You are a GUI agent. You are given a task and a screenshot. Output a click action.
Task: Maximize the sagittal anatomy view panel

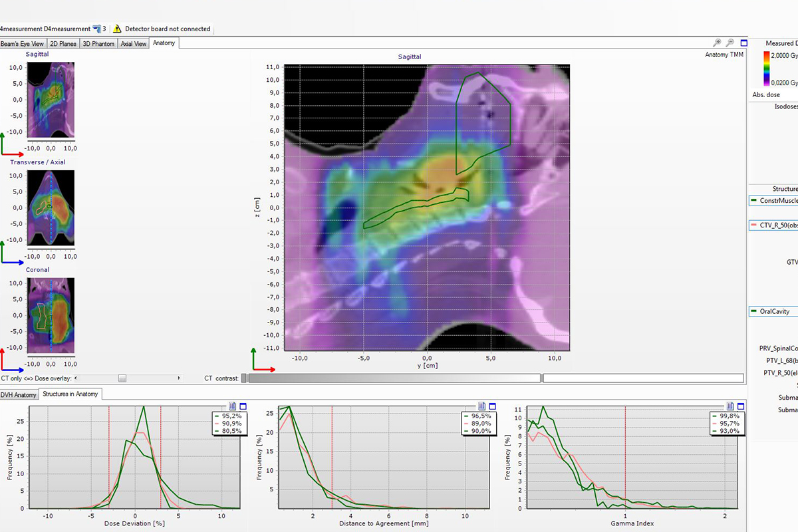pos(743,43)
